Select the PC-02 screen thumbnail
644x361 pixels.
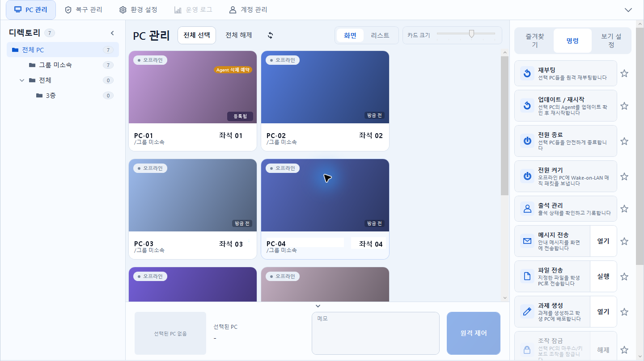325,87
